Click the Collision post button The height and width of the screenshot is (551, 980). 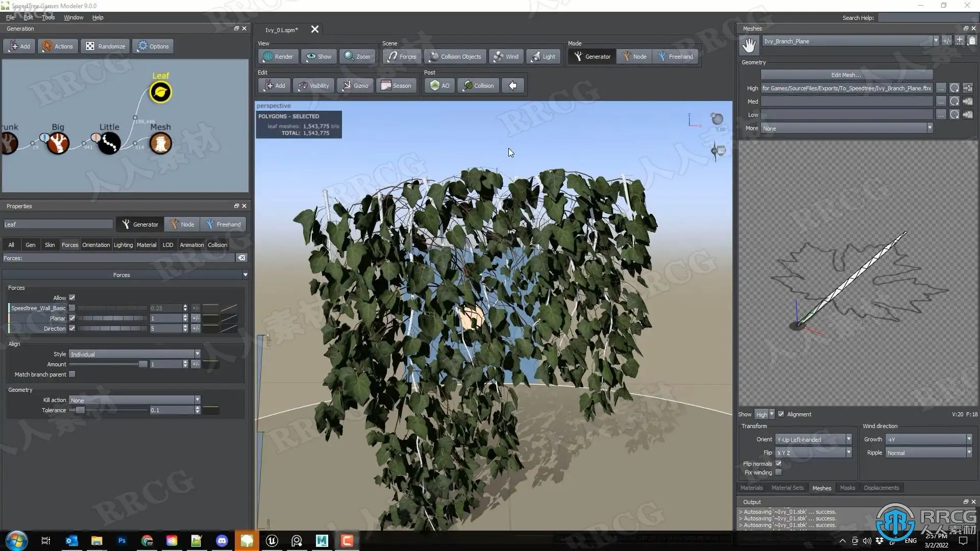pos(478,86)
